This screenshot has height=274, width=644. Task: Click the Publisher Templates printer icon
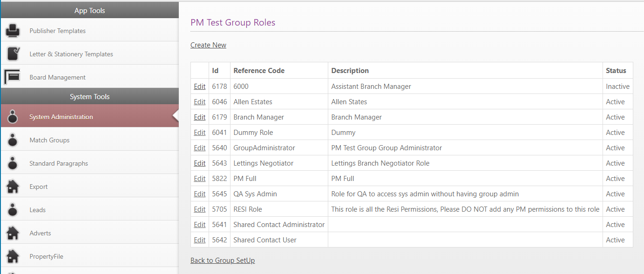click(13, 31)
